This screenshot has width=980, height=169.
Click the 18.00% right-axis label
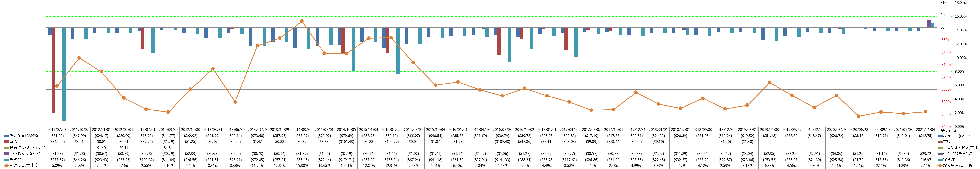point(961,3)
